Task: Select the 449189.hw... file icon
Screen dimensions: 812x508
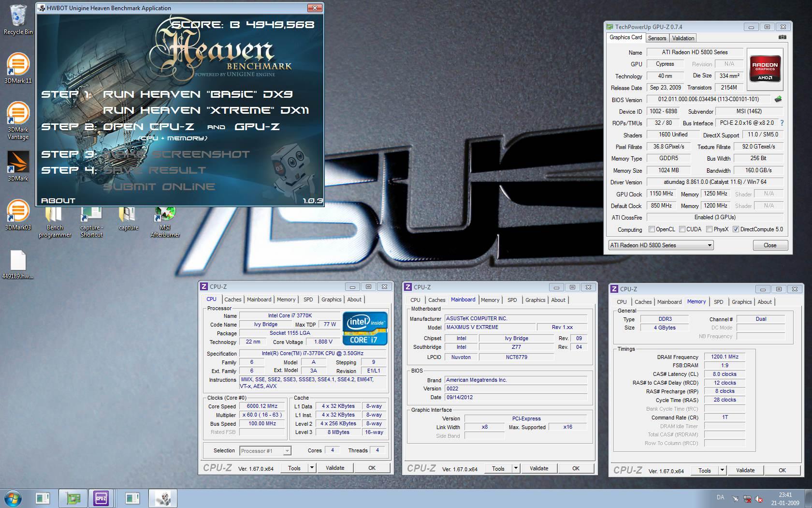Action: [x=18, y=265]
